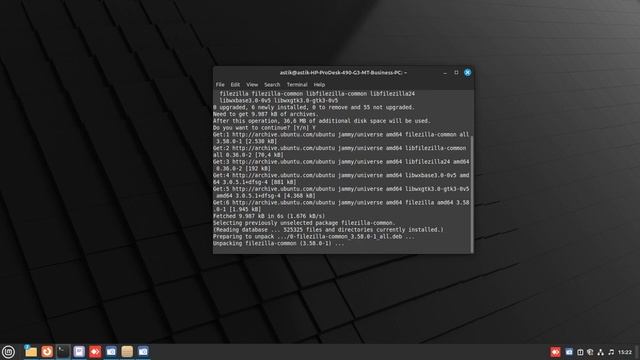Click the terminal title bar text
Viewport: 640px width, 360px height.
tap(343, 73)
